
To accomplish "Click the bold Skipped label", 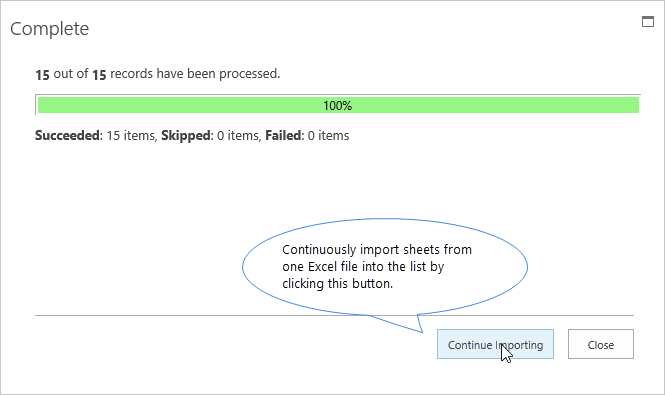I will (186, 135).
